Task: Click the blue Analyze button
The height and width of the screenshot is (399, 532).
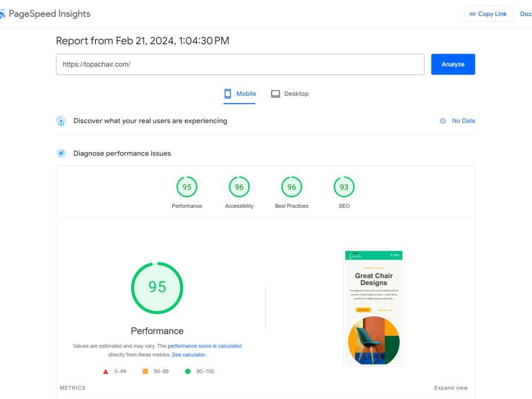Action: [x=453, y=64]
